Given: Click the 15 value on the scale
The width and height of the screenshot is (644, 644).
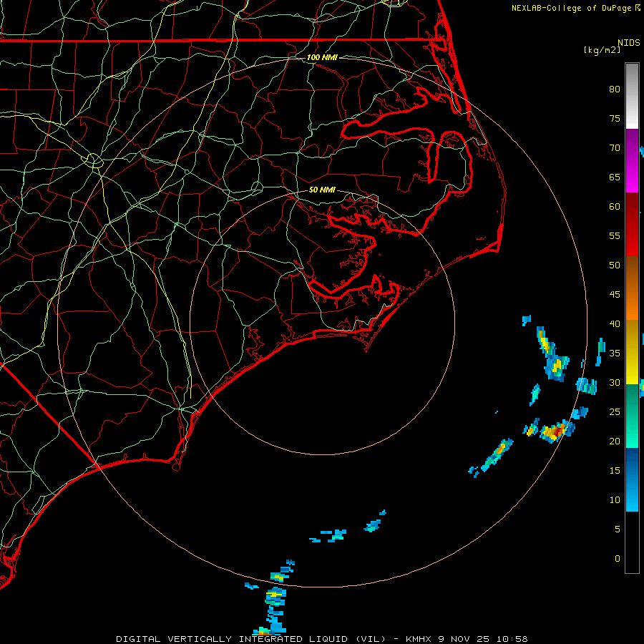Looking at the screenshot, I should pyautogui.click(x=615, y=470).
